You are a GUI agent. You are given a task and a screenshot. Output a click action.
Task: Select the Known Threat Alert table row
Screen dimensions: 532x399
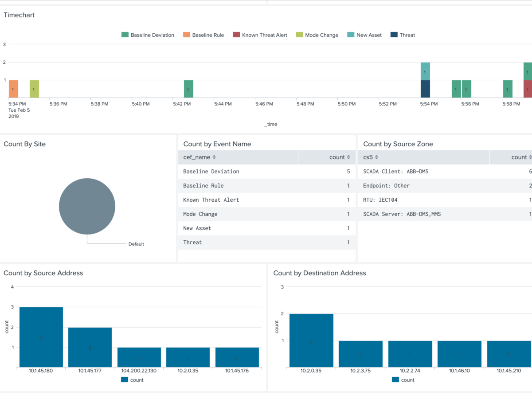click(x=211, y=200)
